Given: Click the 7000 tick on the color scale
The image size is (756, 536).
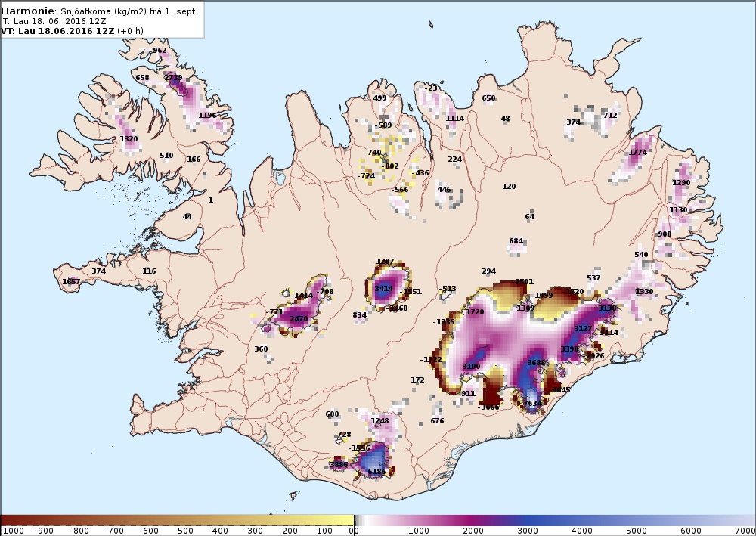Looking at the screenshot, I should coord(745,531).
